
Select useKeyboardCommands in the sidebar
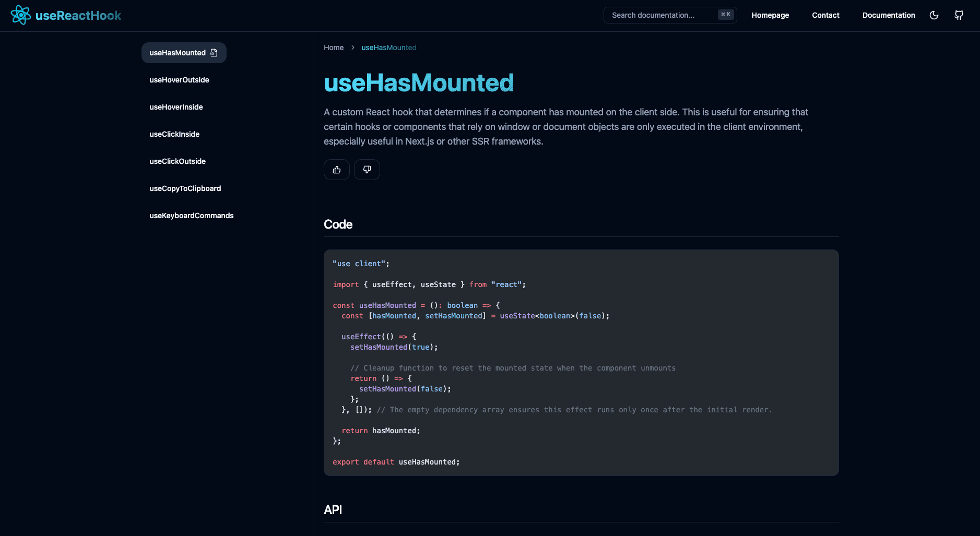(192, 216)
